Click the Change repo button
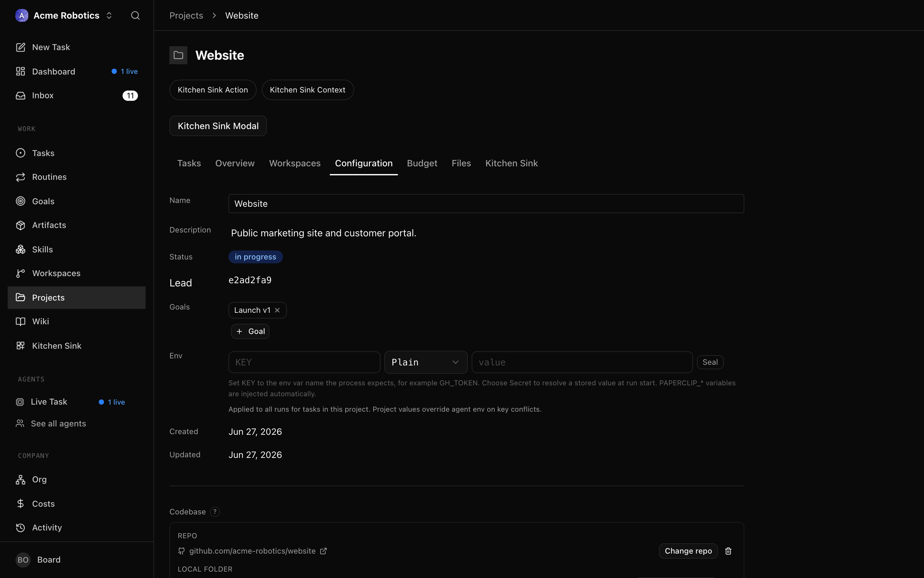The image size is (924, 578). pos(688,551)
